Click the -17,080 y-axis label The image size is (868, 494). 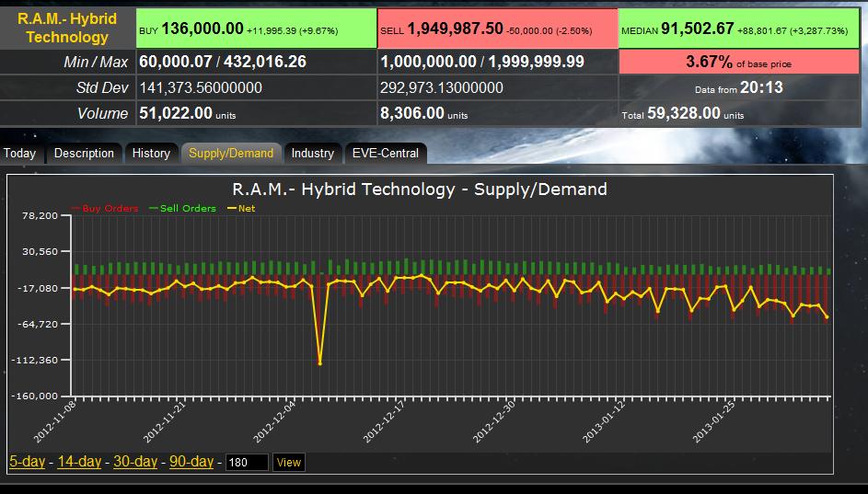click(39, 288)
